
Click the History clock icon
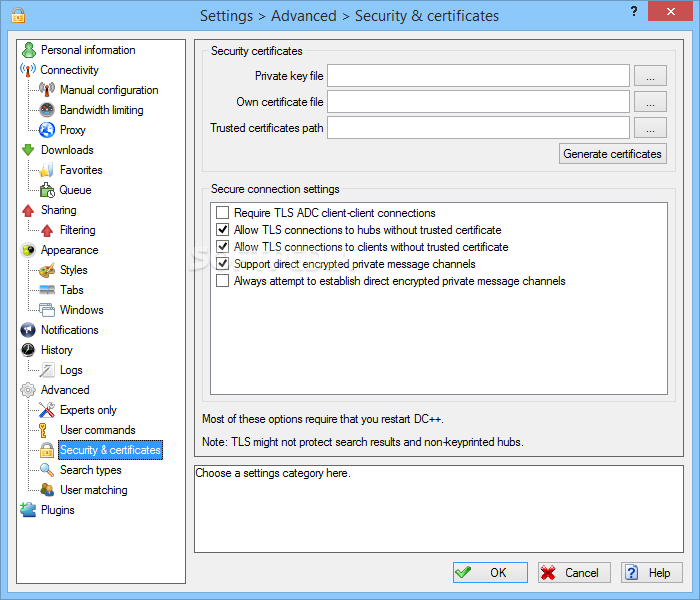[28, 350]
